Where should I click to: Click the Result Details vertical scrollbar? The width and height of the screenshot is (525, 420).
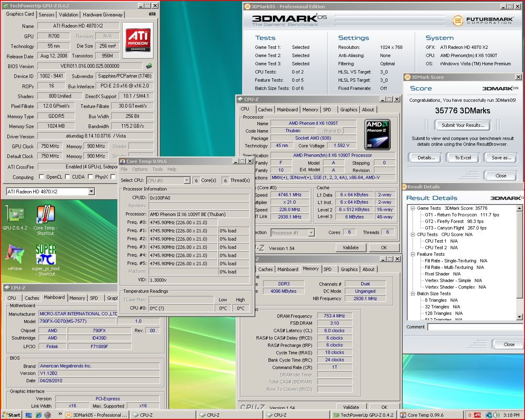[x=519, y=262]
